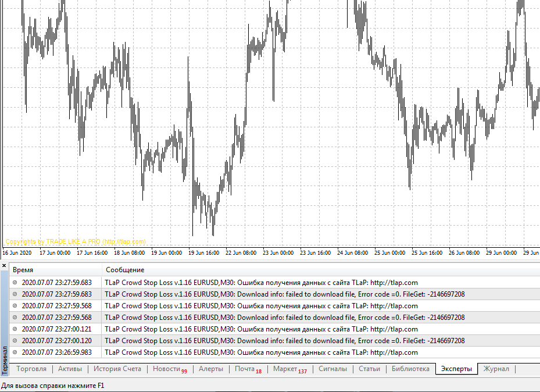
Task: Click the Copyrights by TRADE LIKE A PRO chart label
Action: pyautogui.click(x=76, y=241)
